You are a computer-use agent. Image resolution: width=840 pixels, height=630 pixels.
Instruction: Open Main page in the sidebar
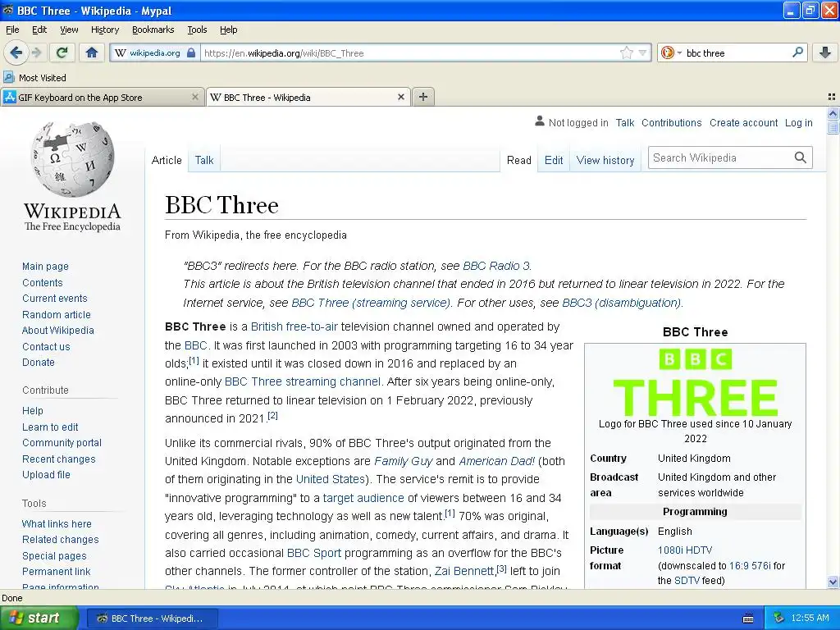46,267
